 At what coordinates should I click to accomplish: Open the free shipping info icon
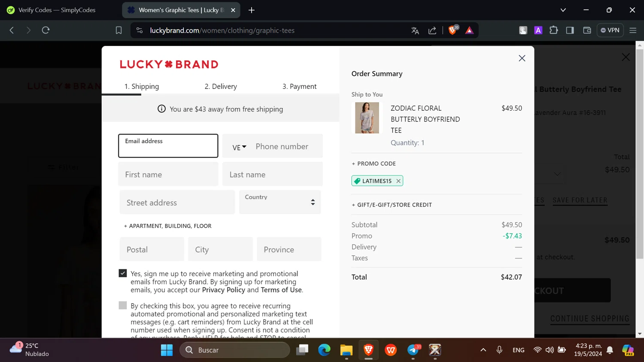coord(161,109)
